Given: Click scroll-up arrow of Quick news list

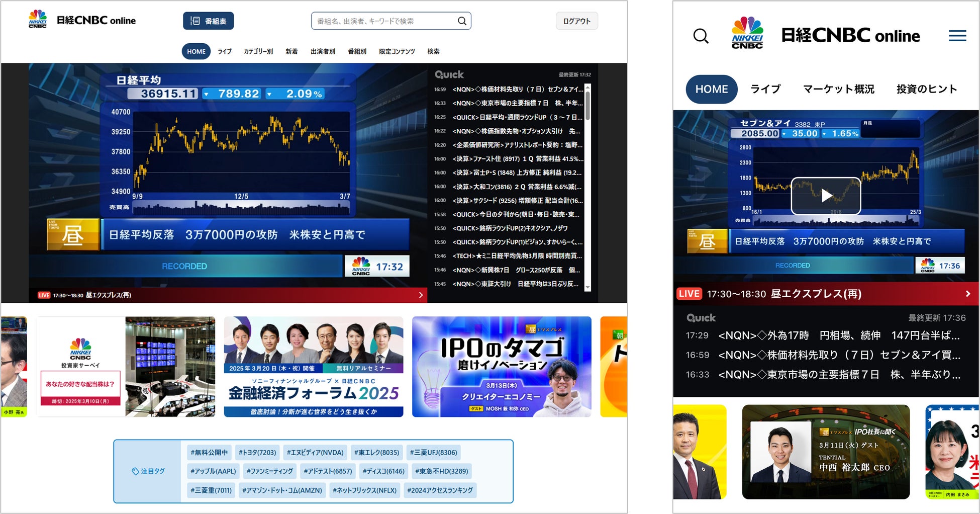Looking at the screenshot, I should coord(587,87).
